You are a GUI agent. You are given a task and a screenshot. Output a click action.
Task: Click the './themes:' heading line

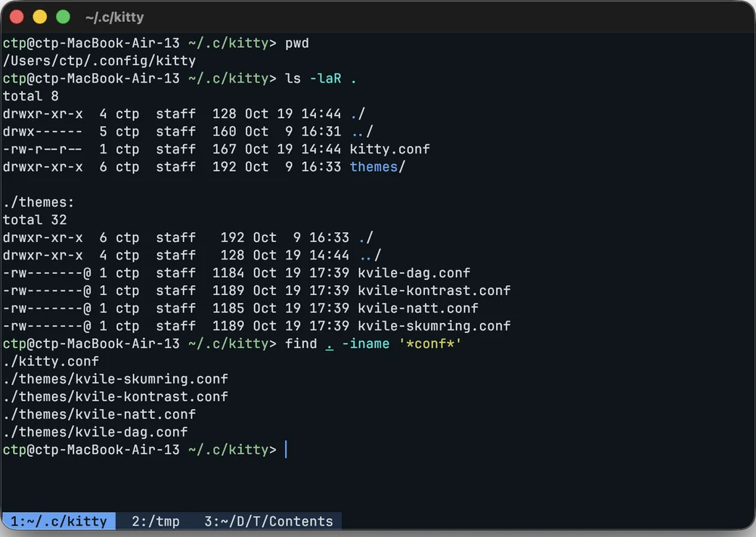pos(39,202)
